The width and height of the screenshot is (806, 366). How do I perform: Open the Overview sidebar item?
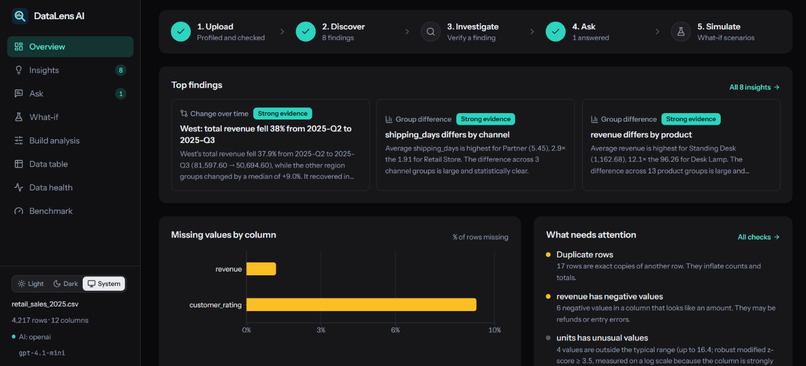point(70,47)
